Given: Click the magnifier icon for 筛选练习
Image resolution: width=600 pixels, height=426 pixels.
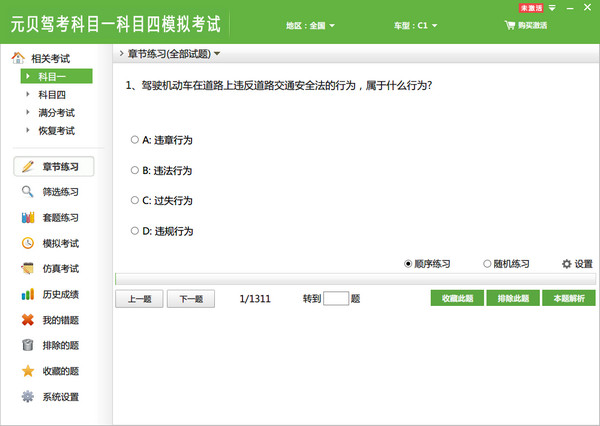Looking at the screenshot, I should click(28, 192).
